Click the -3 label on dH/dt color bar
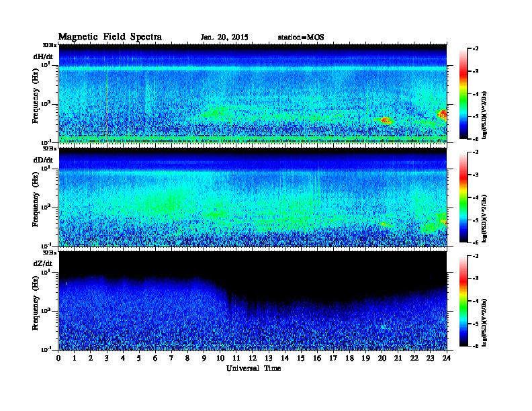This screenshot has height=411, width=532. pyautogui.click(x=475, y=71)
